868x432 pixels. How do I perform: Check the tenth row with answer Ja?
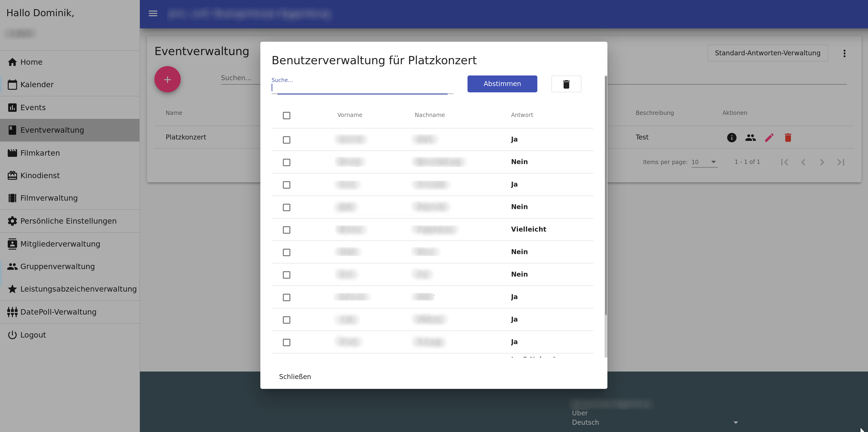(286, 342)
